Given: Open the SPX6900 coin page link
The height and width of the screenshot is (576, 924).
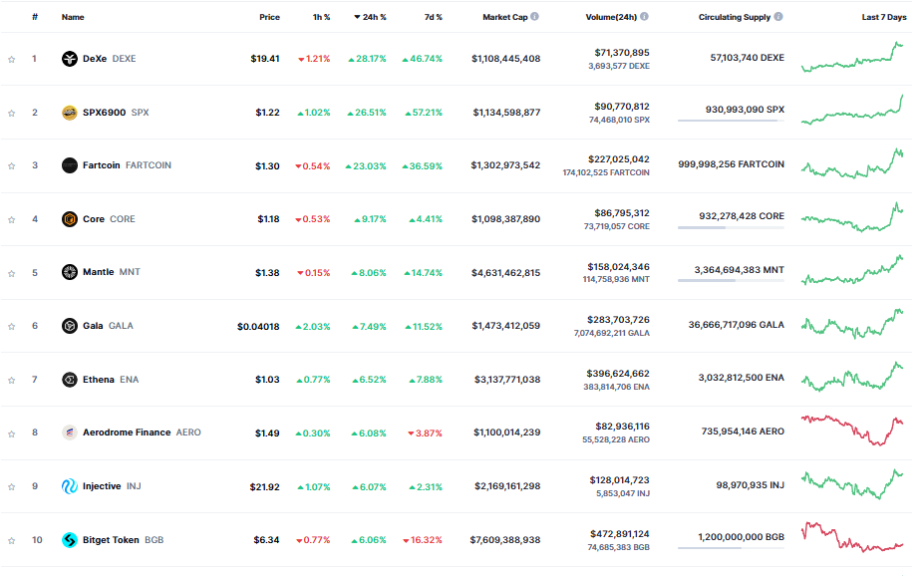Looking at the screenshot, I should [x=116, y=113].
